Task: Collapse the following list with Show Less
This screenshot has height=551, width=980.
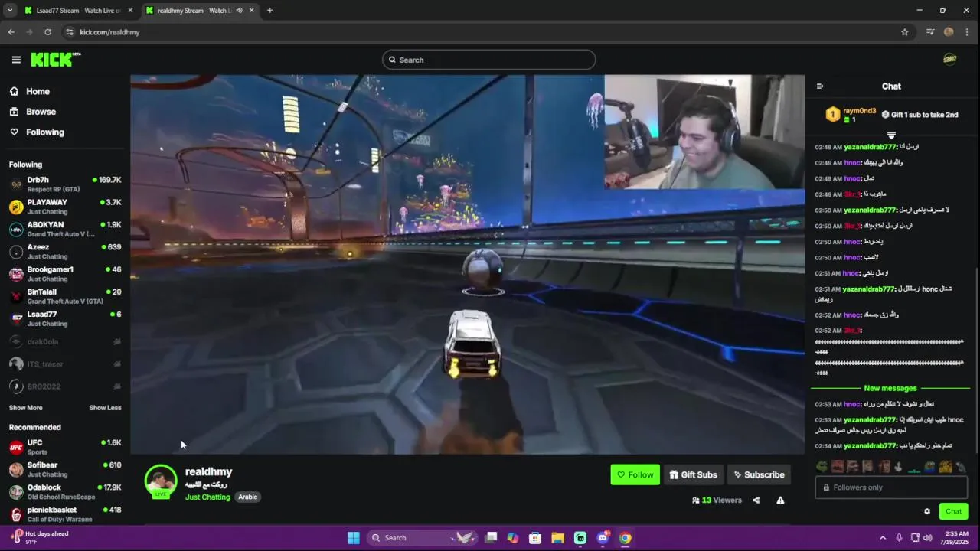Action: [105, 408]
